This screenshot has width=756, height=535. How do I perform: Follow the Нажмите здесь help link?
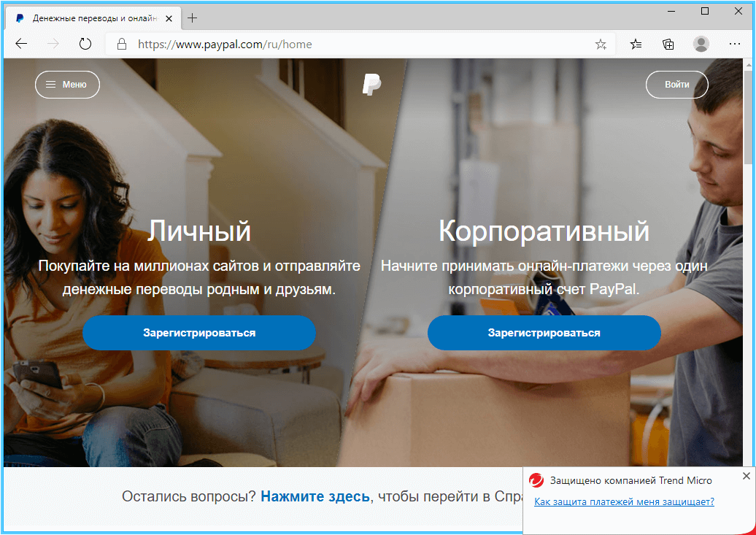pyautogui.click(x=315, y=496)
